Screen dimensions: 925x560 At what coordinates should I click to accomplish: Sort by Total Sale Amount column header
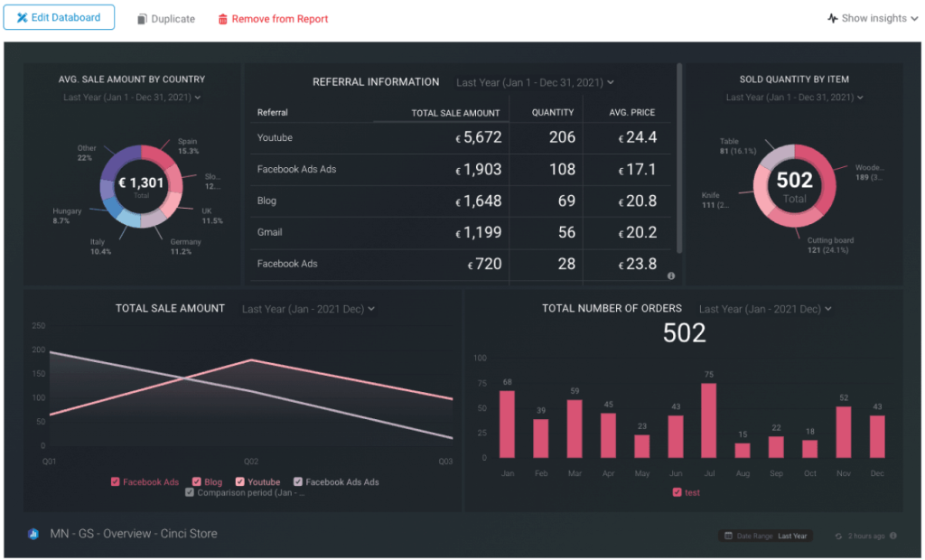click(x=455, y=113)
